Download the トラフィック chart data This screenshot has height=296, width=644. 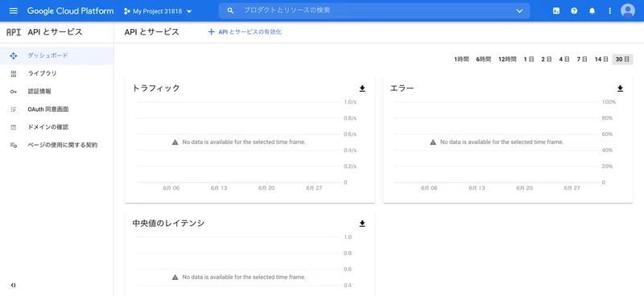tap(362, 88)
